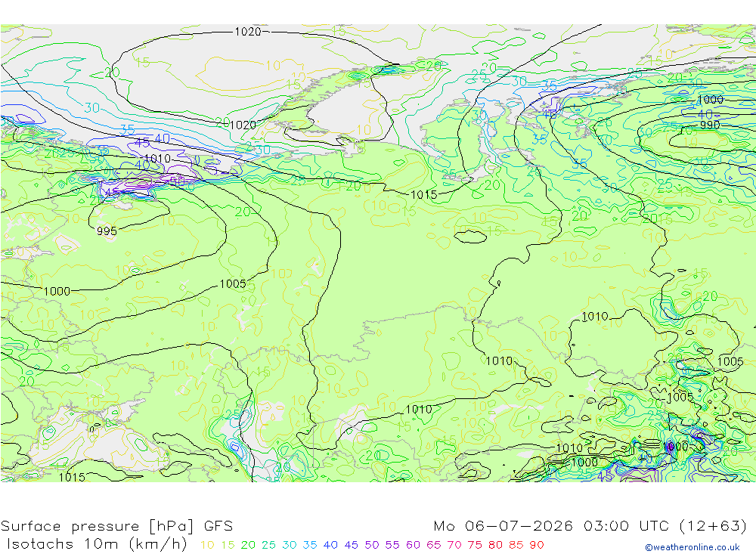
Task: Select the 45 km/h legend value
Action: (352, 545)
